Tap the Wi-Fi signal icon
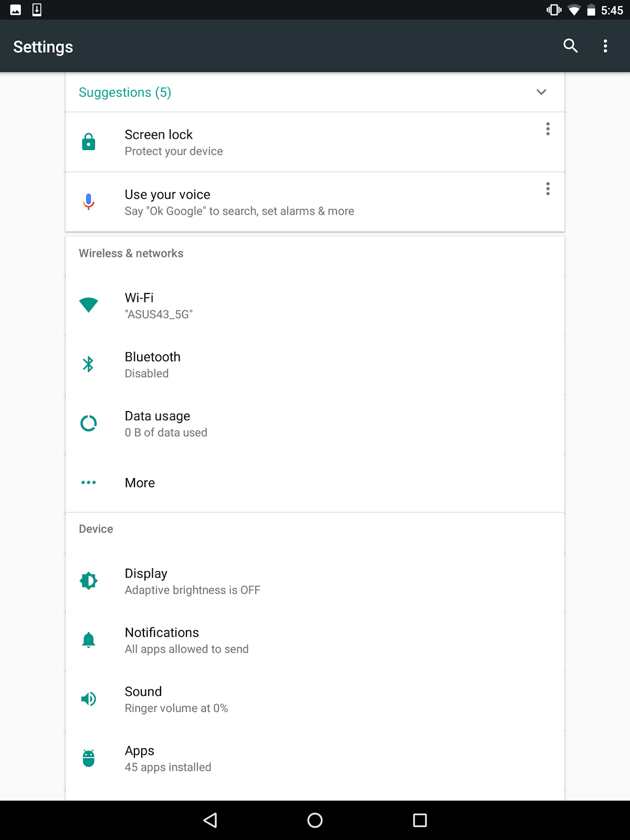Viewport: 630px width, 840px height. pos(89,305)
